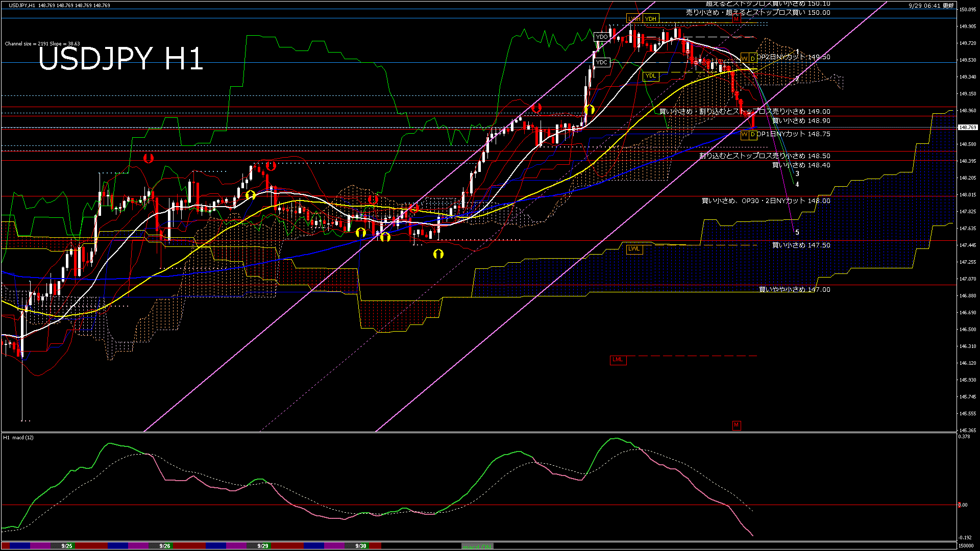
Task: Click the 9/29 date marker on timeline
Action: pos(263,546)
